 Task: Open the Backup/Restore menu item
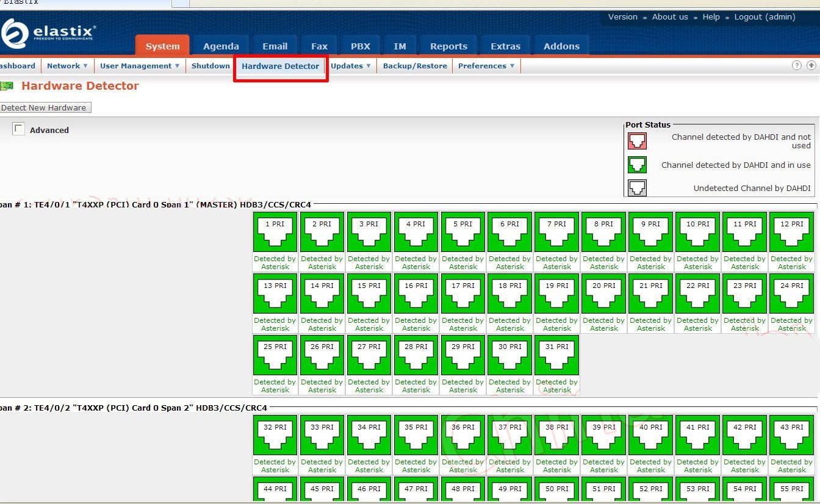pyautogui.click(x=415, y=66)
